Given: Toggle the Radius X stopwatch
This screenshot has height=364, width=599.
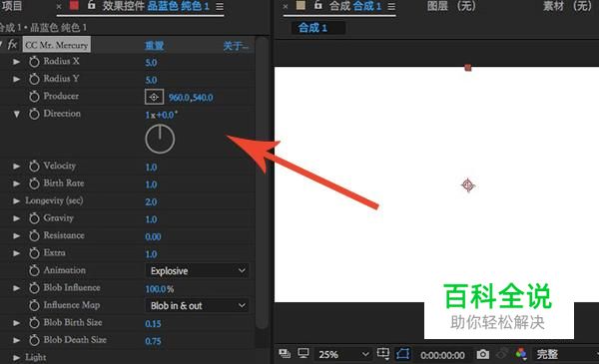Looking at the screenshot, I should click(x=34, y=62).
